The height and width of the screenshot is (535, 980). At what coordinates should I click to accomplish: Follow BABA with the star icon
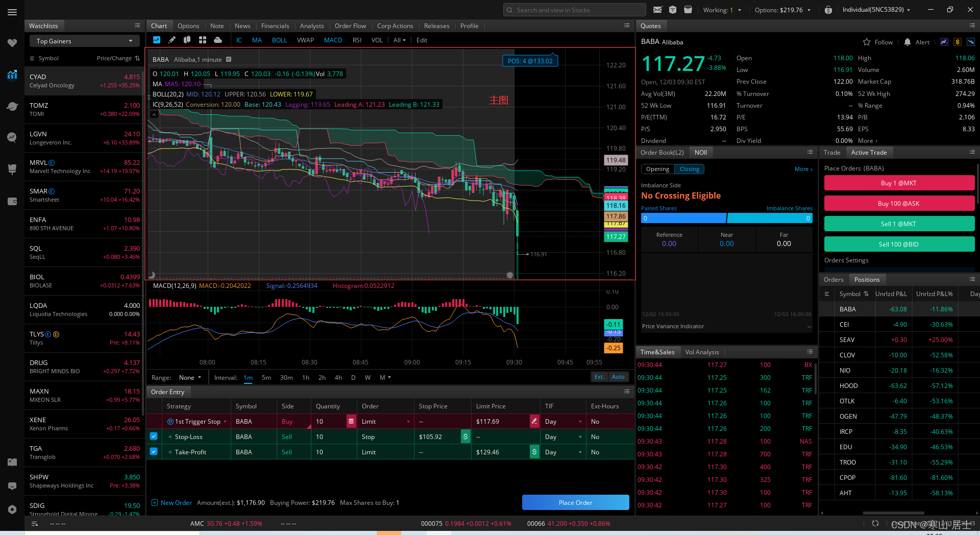coord(867,42)
